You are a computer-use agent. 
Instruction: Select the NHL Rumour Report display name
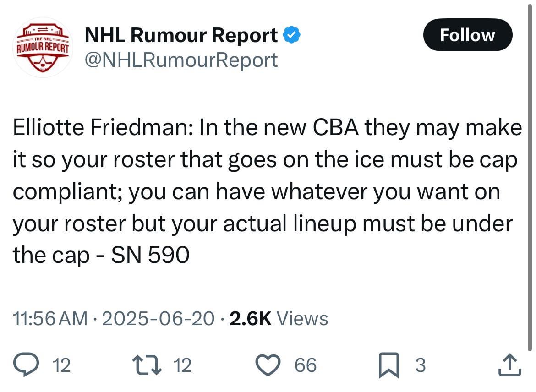181,34
